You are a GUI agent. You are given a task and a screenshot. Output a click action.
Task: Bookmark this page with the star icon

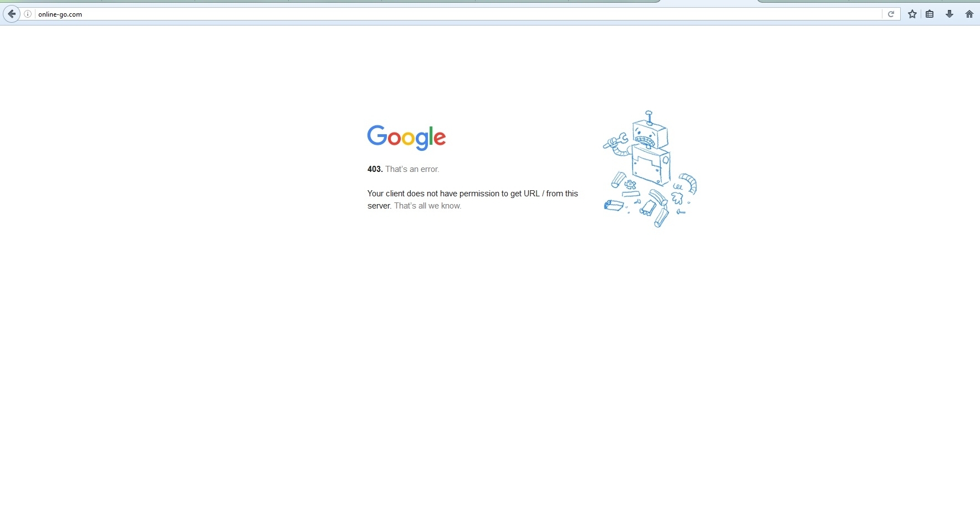912,14
